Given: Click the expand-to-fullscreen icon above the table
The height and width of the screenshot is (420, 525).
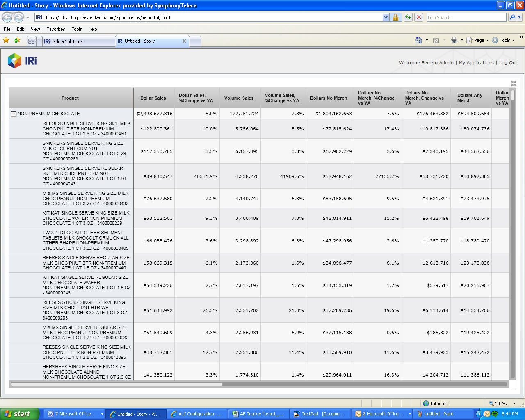Looking at the screenshot, I should tap(514, 83).
